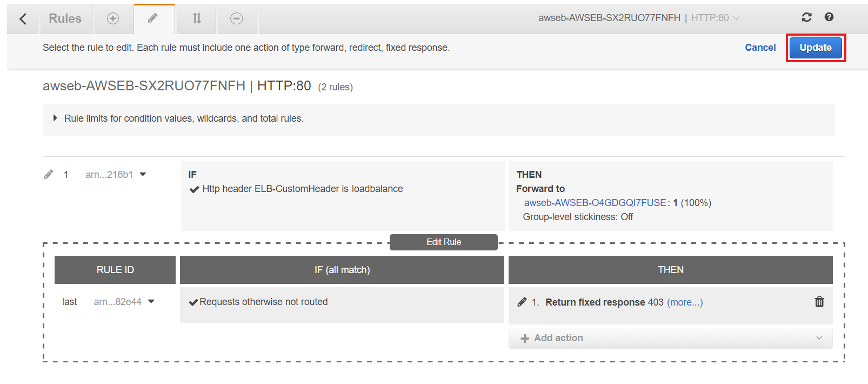The height and width of the screenshot is (384, 868).
Task: Click the plus icon to insert a rule
Action: pos(113,18)
